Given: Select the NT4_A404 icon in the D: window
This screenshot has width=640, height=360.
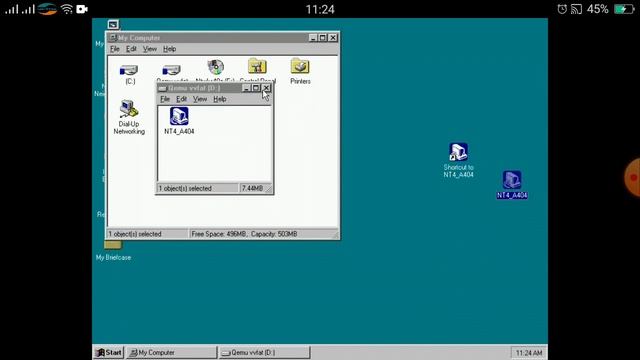Looking at the screenshot, I should [179, 116].
